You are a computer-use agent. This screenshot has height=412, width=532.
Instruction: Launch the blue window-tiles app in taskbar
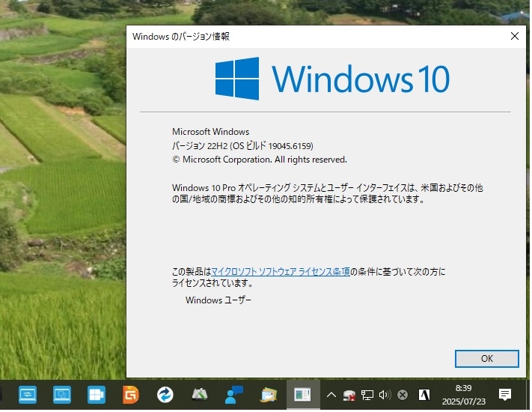pos(97,395)
